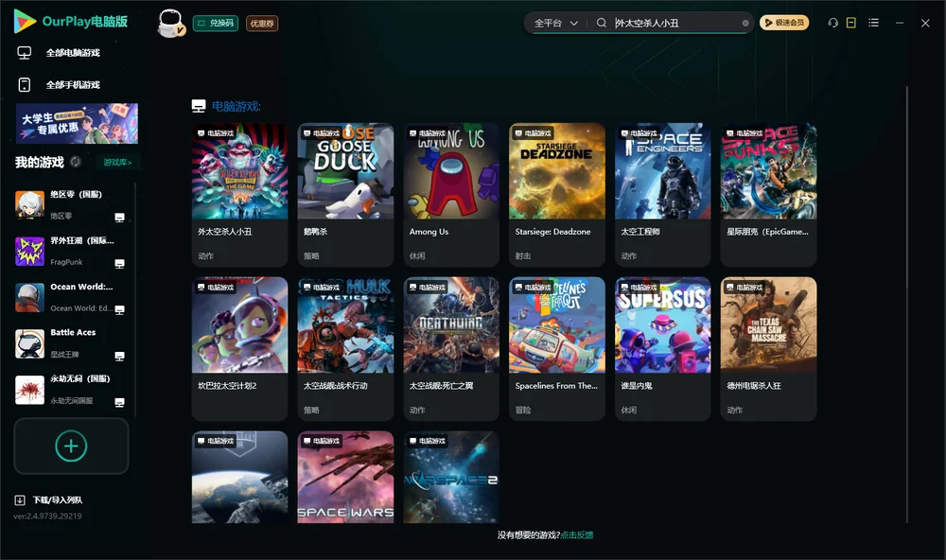Screen dimensions: 946x560
Task: Open the Warspace 2 game thumbnail
Action: (451, 477)
